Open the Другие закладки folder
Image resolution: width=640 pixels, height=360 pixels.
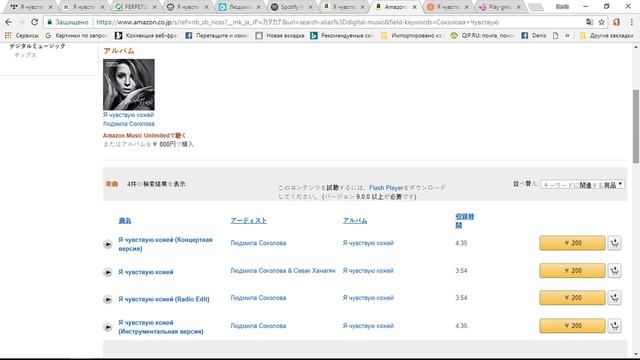(607, 36)
